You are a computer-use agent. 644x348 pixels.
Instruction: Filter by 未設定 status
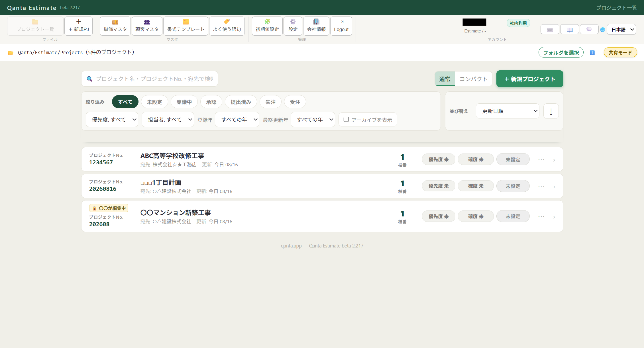tap(154, 102)
